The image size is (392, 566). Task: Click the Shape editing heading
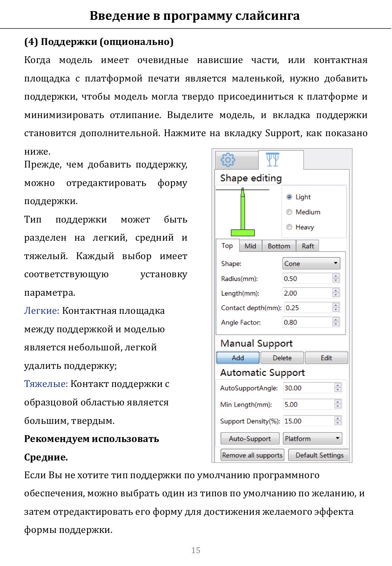pos(251,178)
